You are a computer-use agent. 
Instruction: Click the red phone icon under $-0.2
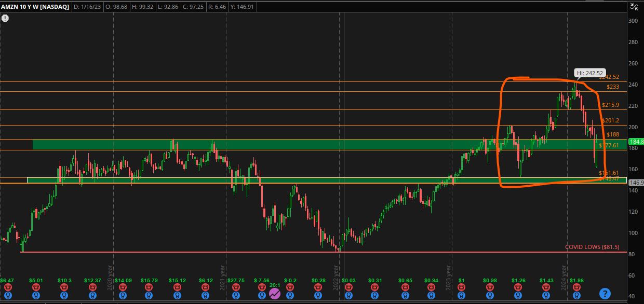(x=290, y=287)
